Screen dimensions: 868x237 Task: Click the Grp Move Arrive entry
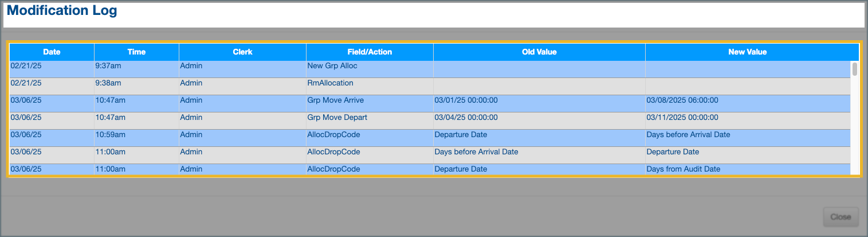(335, 100)
